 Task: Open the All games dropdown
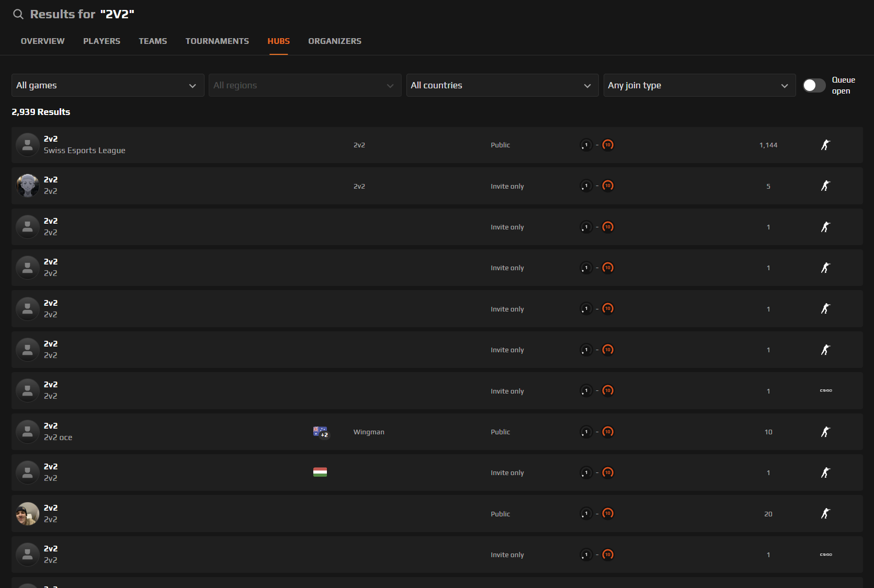107,85
